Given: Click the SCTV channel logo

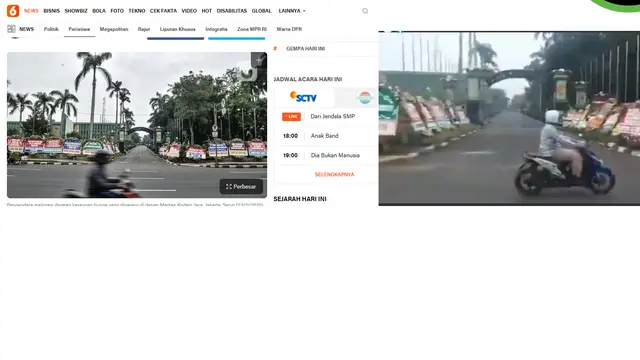Looking at the screenshot, I should [303, 97].
